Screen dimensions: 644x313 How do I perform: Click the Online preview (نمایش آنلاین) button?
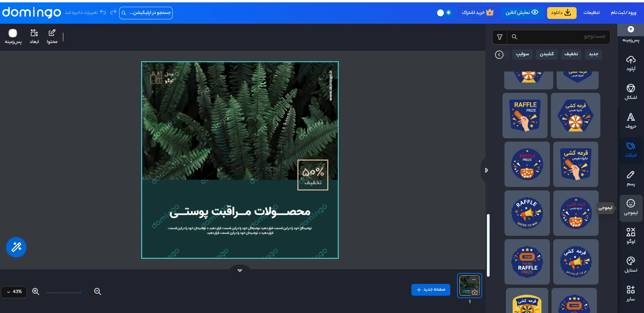(522, 13)
